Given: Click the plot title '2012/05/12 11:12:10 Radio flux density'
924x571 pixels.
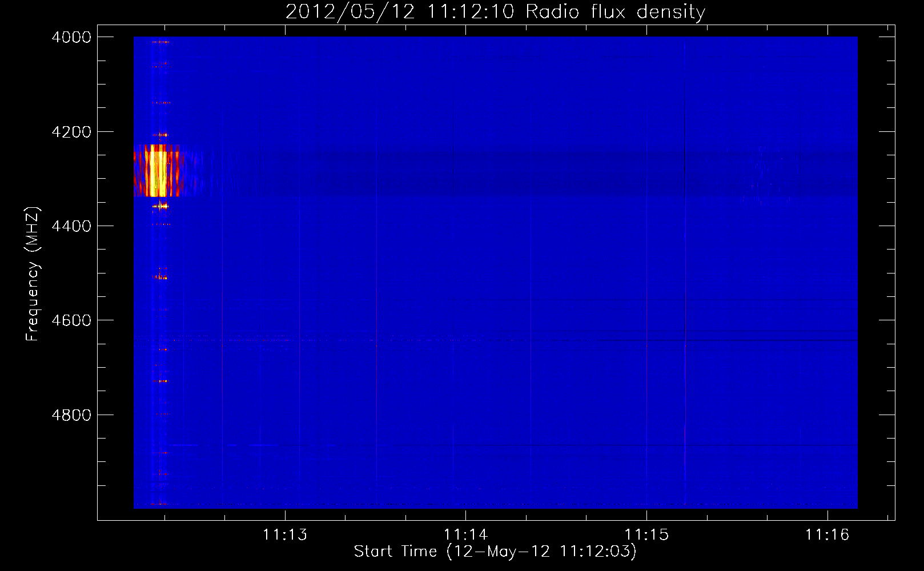Looking at the screenshot, I should (495, 11).
